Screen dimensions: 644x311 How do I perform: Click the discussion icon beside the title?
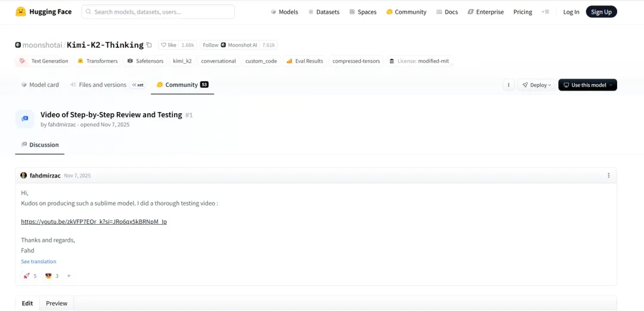[24, 119]
